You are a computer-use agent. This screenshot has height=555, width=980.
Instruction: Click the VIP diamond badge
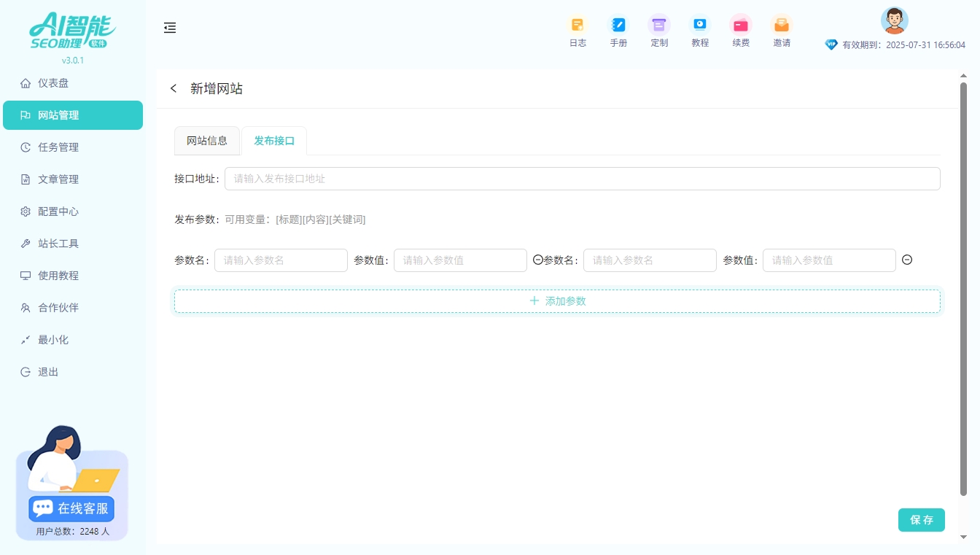[x=831, y=44]
